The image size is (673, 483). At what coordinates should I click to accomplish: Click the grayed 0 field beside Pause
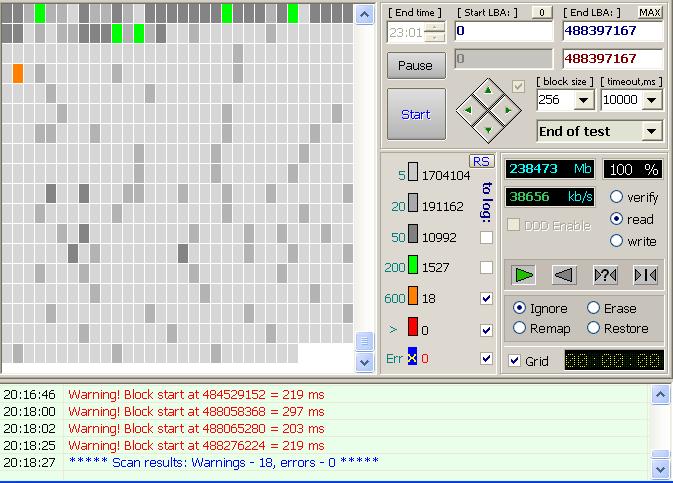pyautogui.click(x=504, y=59)
